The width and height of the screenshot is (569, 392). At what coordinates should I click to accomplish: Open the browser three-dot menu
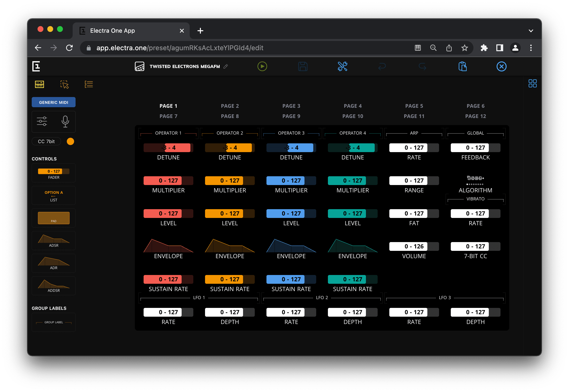tap(531, 48)
